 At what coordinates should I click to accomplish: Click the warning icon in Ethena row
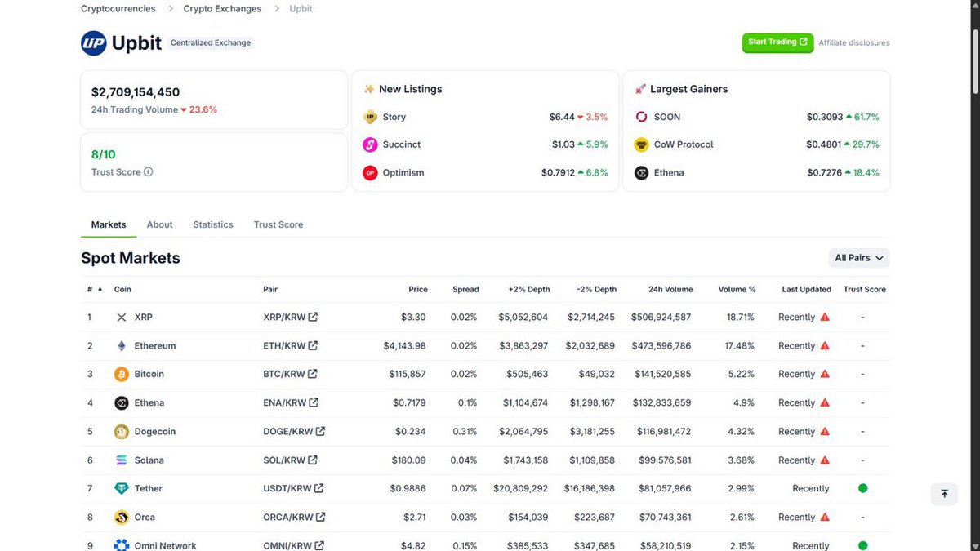pos(825,403)
